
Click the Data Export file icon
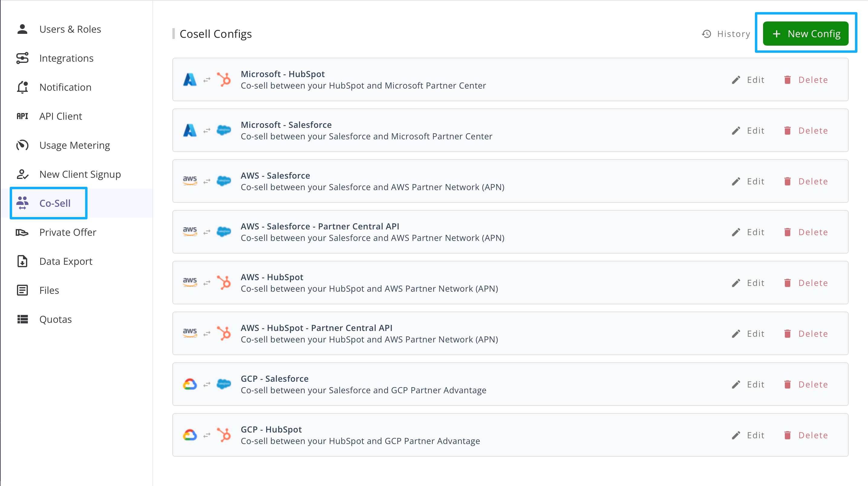coord(22,261)
